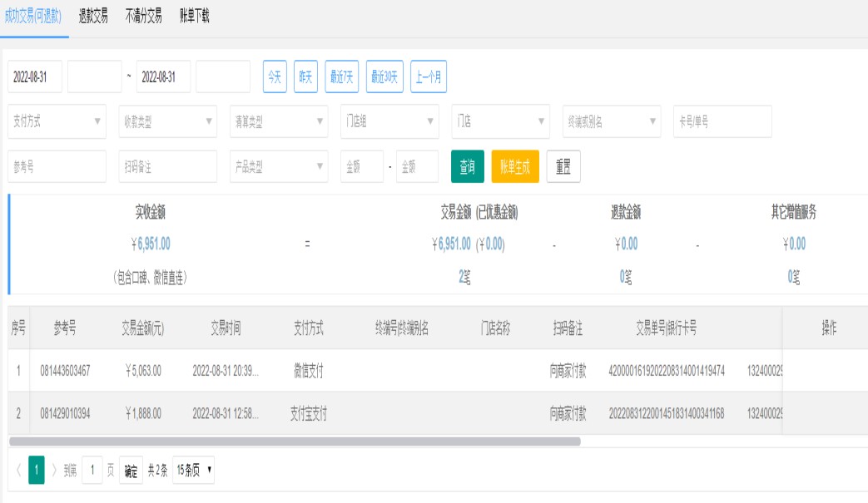Expand the 门店组 dropdown
The image size is (868, 503).
coord(389,121)
